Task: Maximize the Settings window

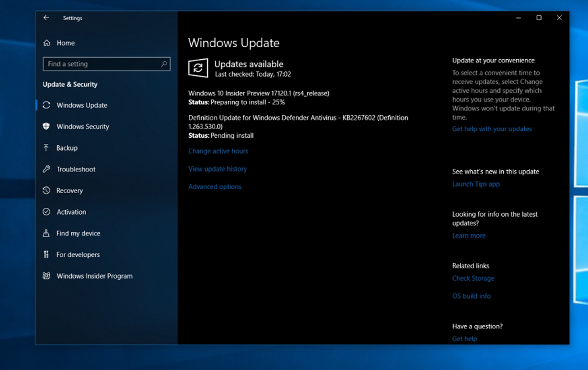Action: (x=539, y=18)
